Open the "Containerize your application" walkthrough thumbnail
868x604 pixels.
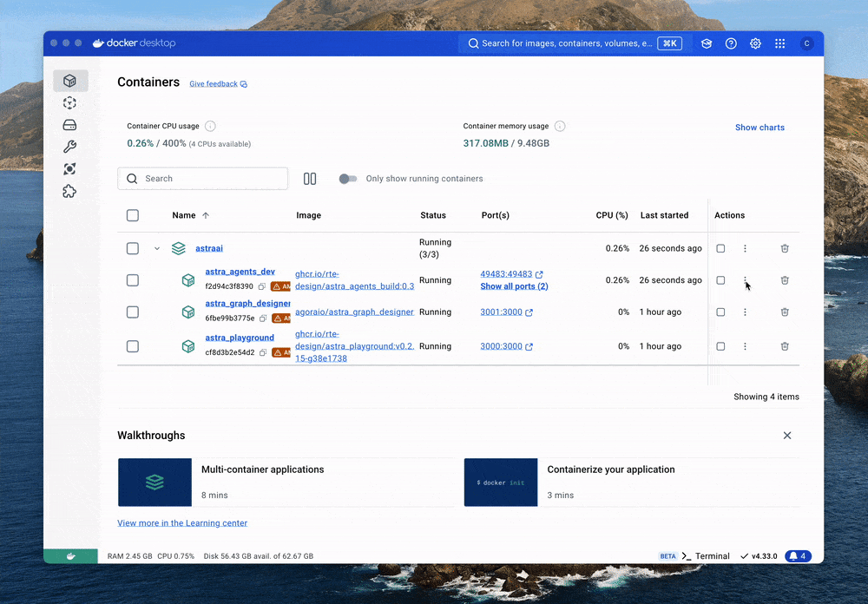coord(501,483)
